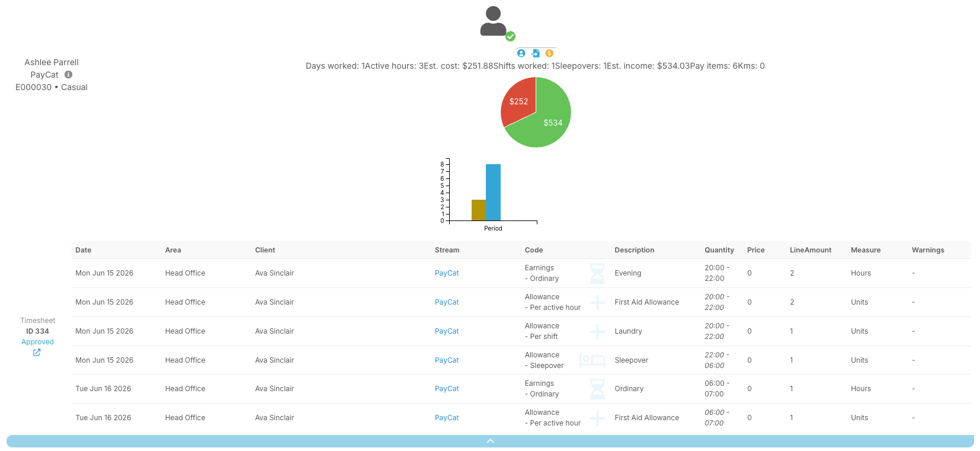Click PayCat label under employee name

tap(44, 75)
